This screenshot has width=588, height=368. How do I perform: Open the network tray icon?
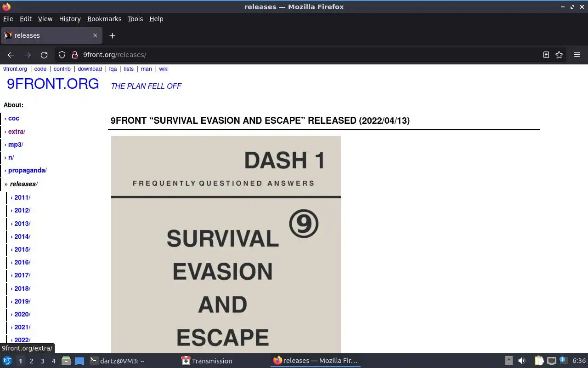552,361
